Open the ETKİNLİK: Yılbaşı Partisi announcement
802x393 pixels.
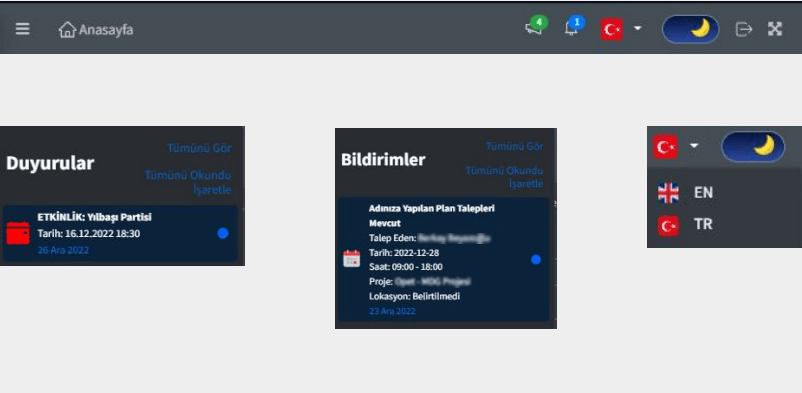coord(120,233)
